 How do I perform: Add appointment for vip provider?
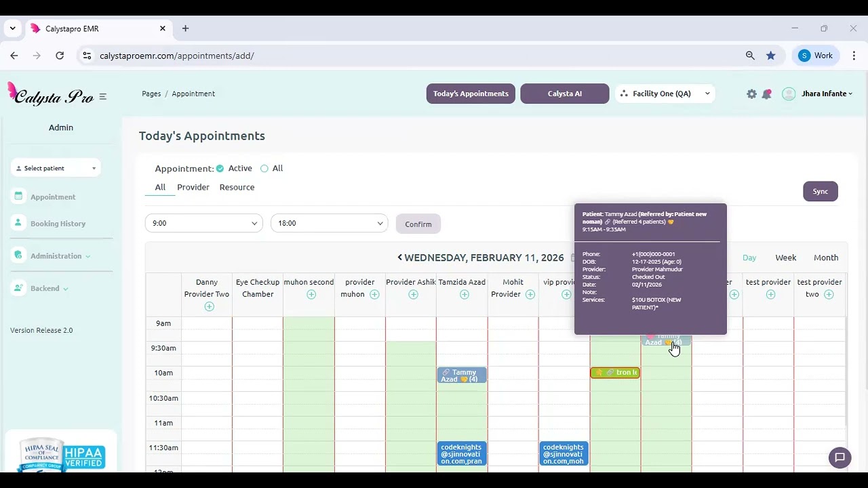[x=566, y=294]
